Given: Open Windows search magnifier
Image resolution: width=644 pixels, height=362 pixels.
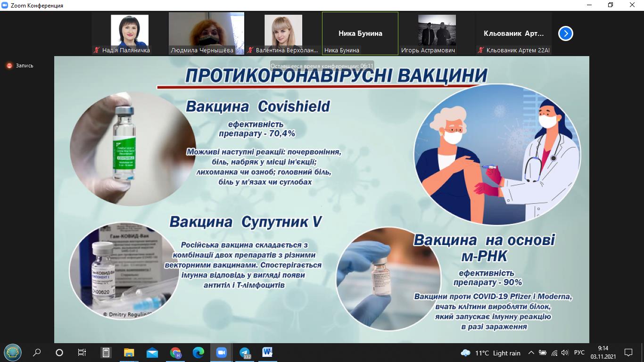Looking at the screenshot, I should (x=37, y=352).
